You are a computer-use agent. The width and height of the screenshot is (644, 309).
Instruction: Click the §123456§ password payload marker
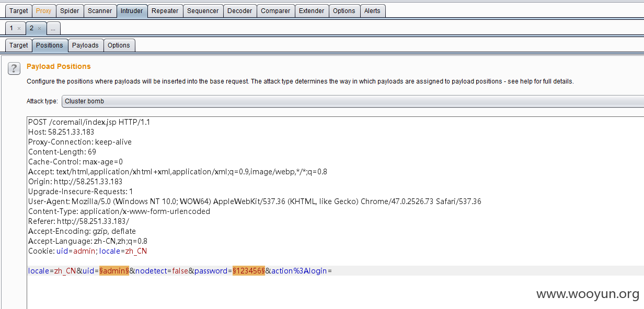(249, 271)
